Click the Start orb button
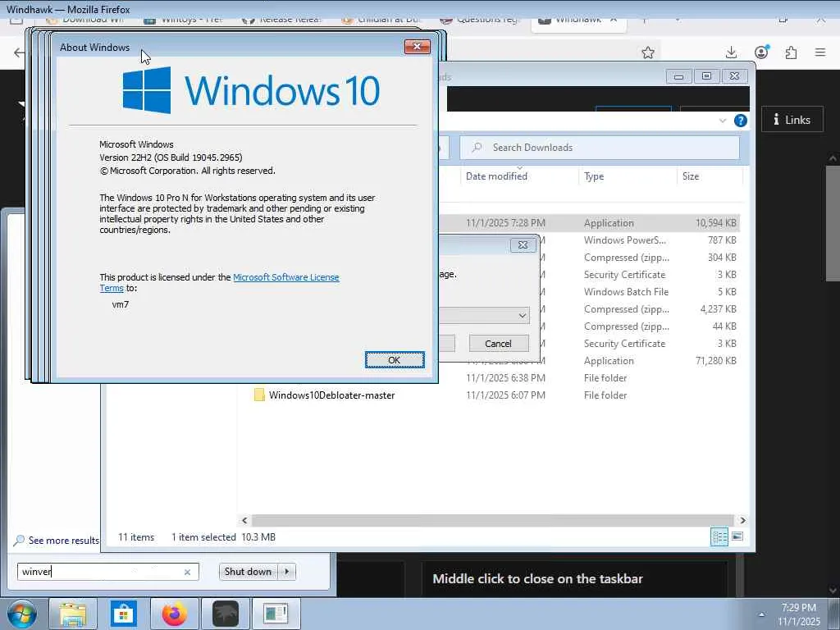840x630 pixels. point(22,614)
